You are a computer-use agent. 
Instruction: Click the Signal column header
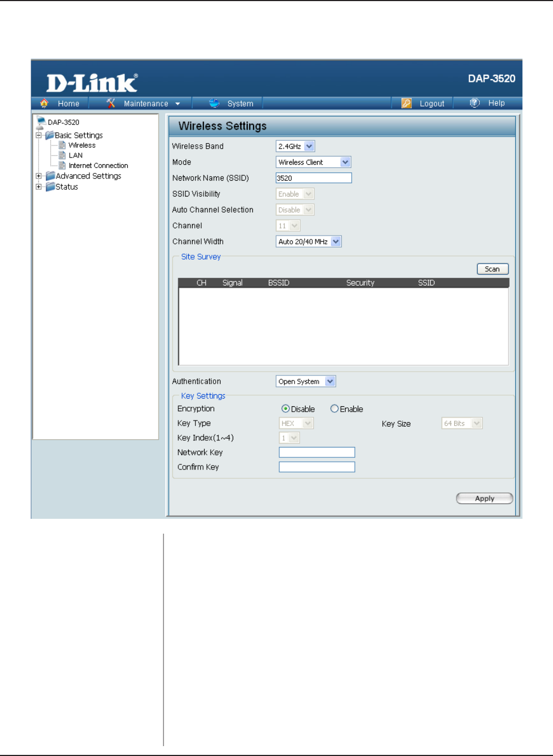233,283
